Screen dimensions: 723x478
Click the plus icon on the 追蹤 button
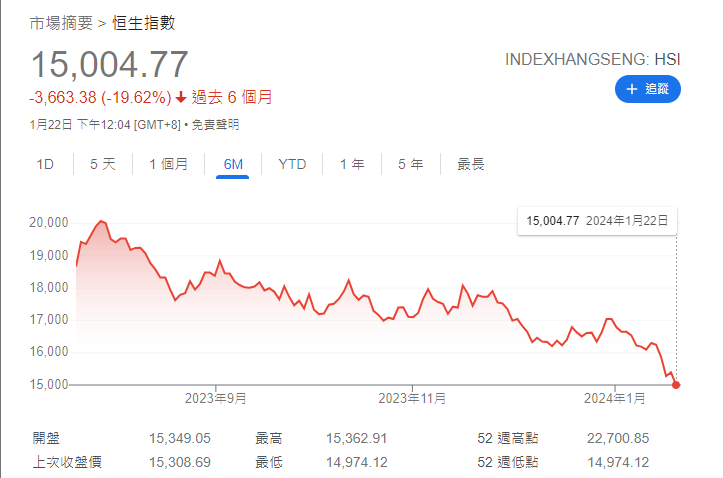[631, 89]
